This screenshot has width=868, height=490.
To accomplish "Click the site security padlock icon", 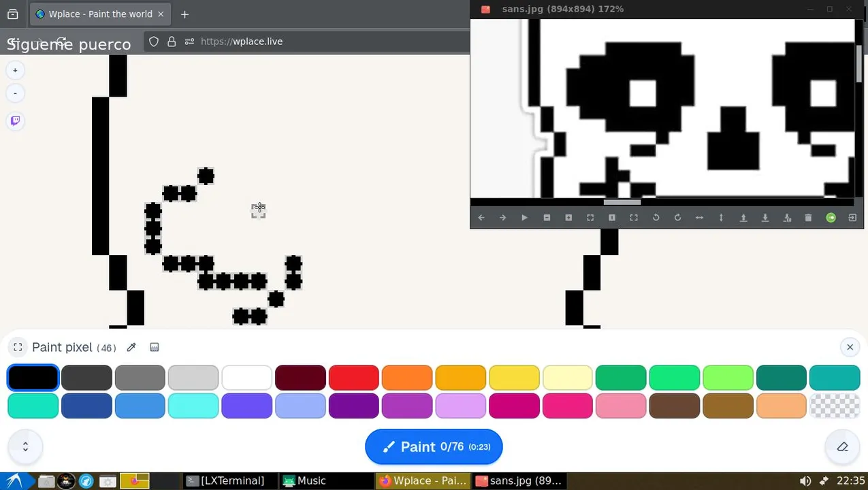I will pos(172,42).
